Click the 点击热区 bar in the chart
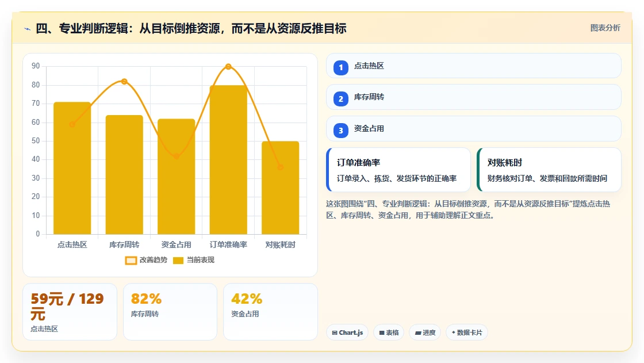 coord(72,168)
